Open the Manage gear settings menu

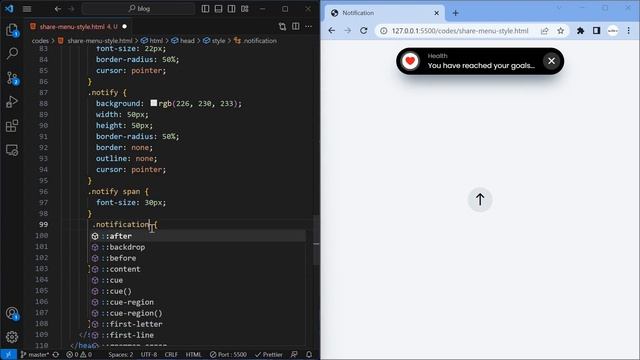(x=12, y=337)
